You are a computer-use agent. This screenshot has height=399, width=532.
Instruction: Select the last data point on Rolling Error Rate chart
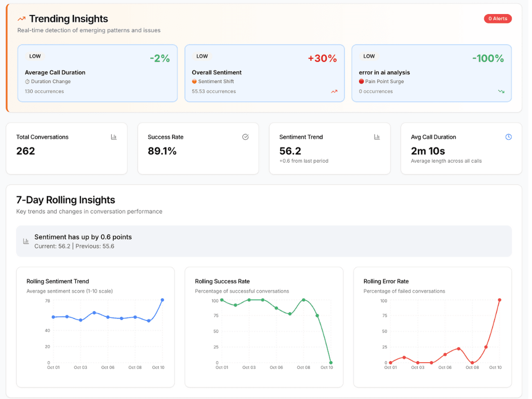pyautogui.click(x=499, y=300)
